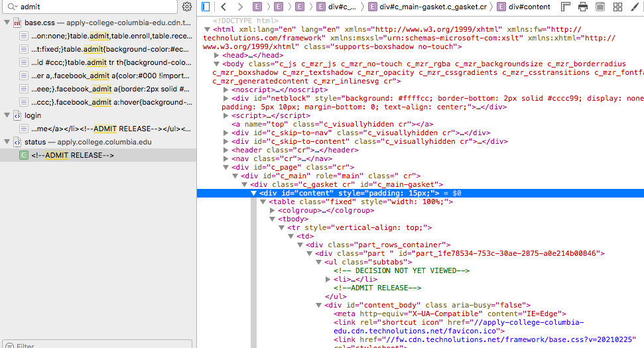This screenshot has height=348, width=644.
Task: Select the div#content breadcrumb
Action: [x=524, y=7]
